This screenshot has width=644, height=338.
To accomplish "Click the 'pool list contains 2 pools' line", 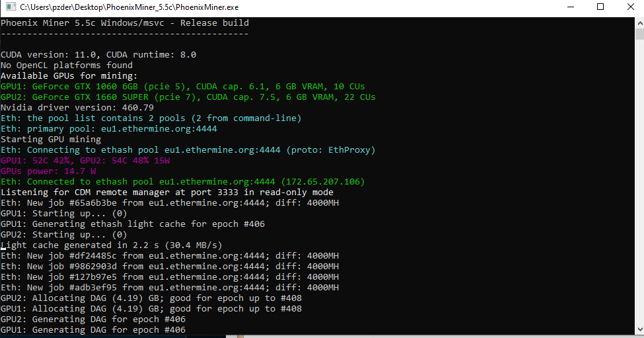I will coord(151,118).
